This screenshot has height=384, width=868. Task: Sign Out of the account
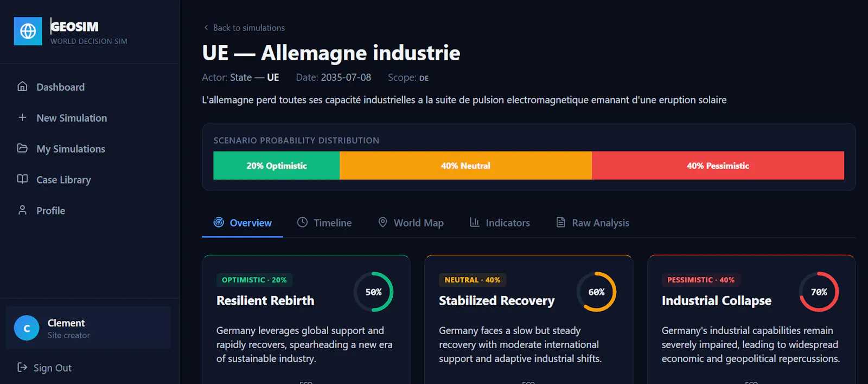click(x=44, y=368)
